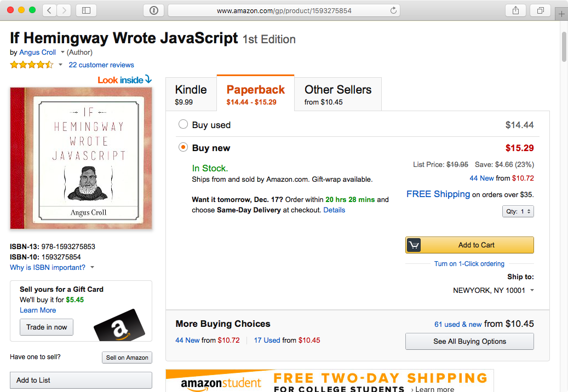Screen dimensions: 568x392
Task: Click the List Price $19.95 text
Action: (440, 165)
